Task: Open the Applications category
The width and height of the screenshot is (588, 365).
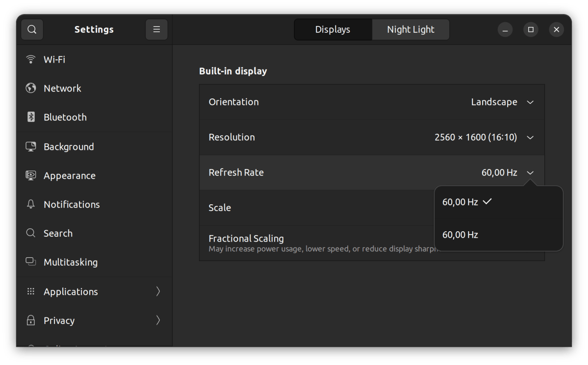Action: click(x=94, y=291)
